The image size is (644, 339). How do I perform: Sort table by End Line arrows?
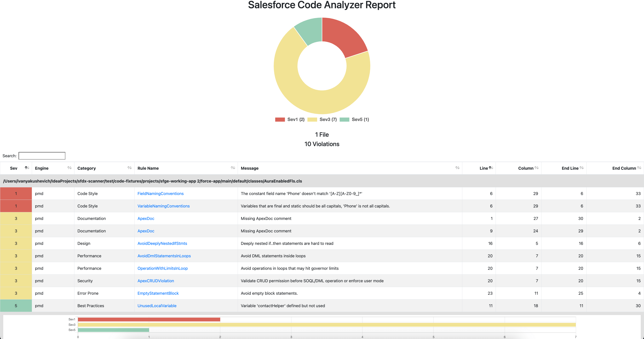[x=582, y=168]
